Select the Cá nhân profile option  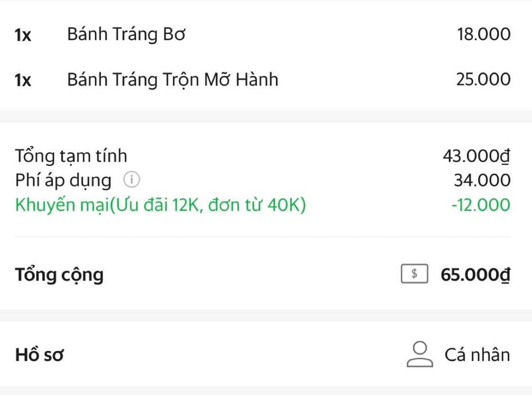[477, 355]
